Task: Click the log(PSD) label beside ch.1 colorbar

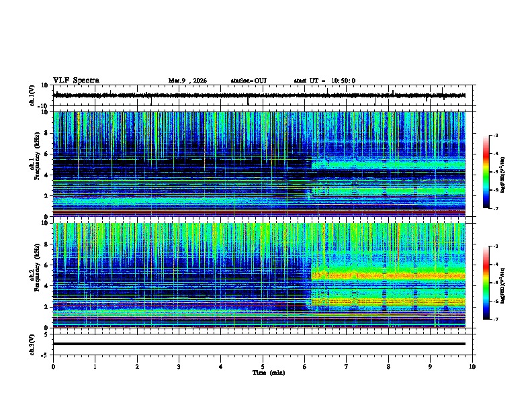Action: tap(502, 175)
